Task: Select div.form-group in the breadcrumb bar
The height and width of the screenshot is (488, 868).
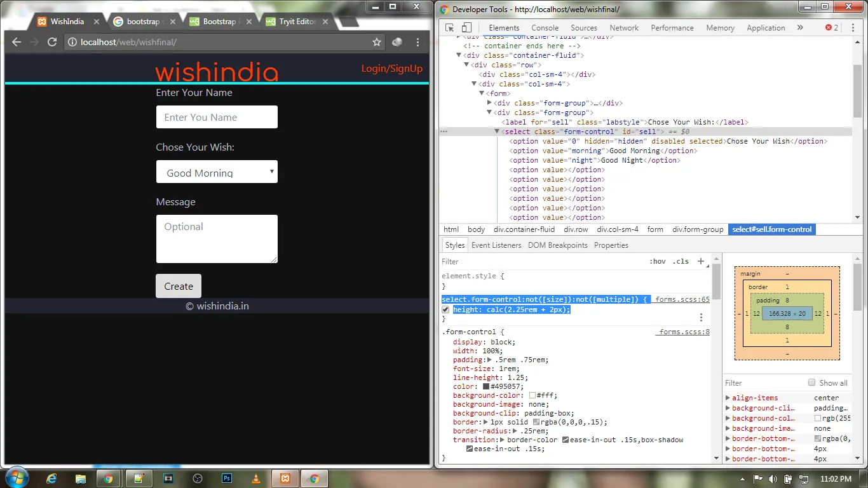Action: 698,229
